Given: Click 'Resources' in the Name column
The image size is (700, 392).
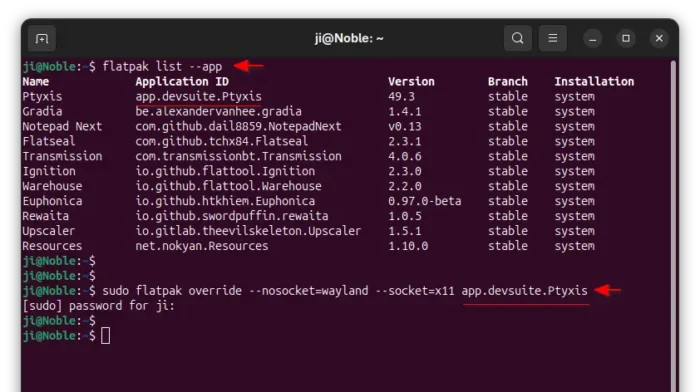Looking at the screenshot, I should point(52,246).
